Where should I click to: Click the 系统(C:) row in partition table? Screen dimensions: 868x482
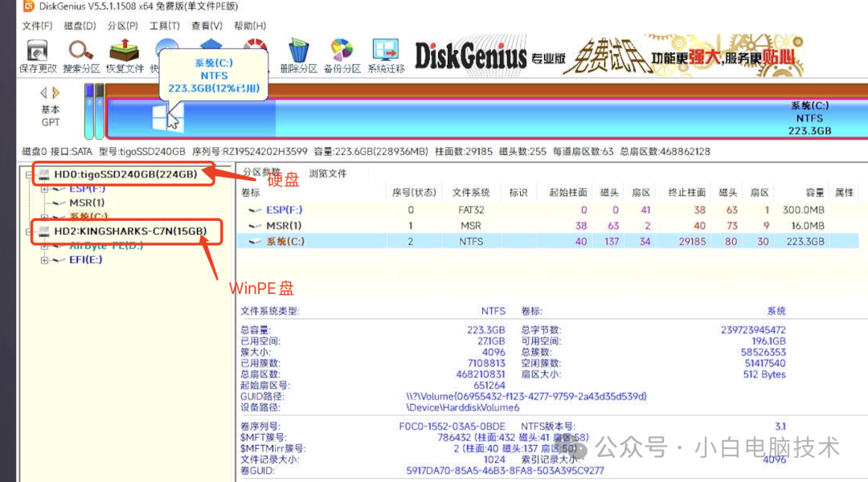click(548, 241)
